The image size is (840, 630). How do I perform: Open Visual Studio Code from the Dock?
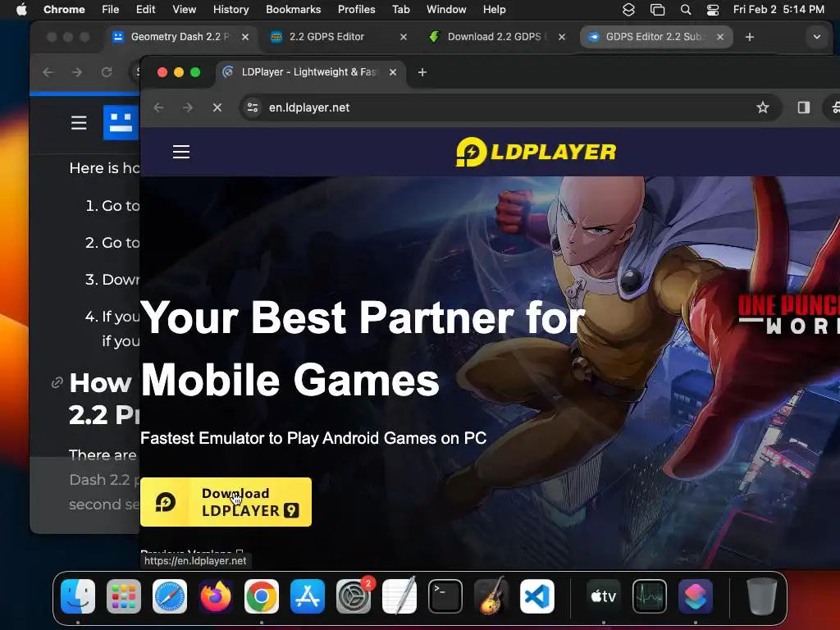click(537, 596)
